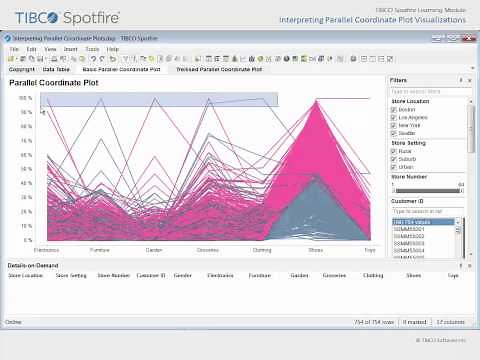
Task: Click the Save diskette toolbar icon
Action: coord(40,59)
